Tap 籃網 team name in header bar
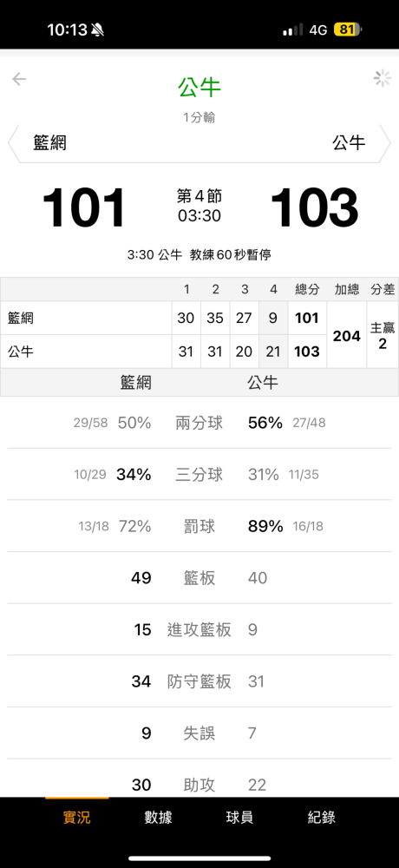The width and height of the screenshot is (399, 868). pos(49,143)
